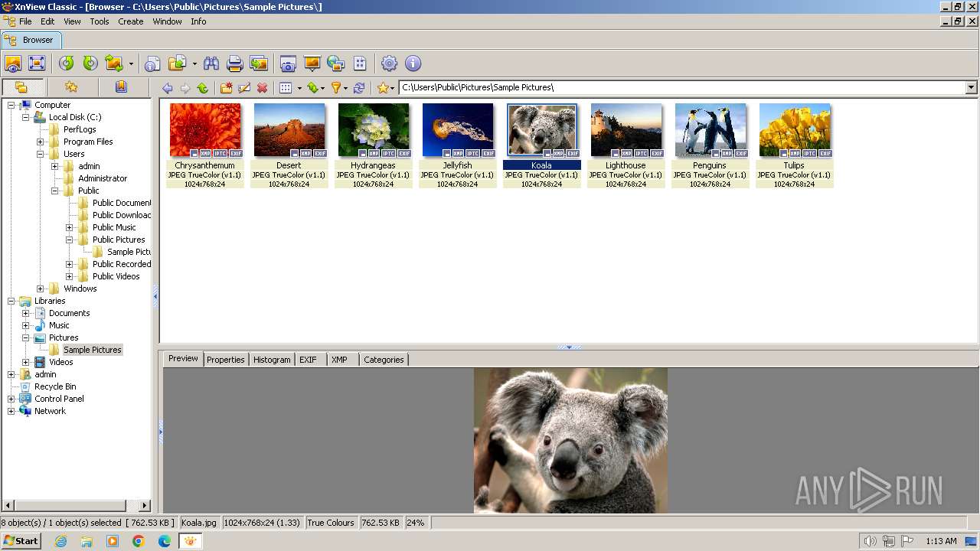Image resolution: width=980 pixels, height=551 pixels.
Task: Open the Search binoculars tool
Action: tap(211, 64)
